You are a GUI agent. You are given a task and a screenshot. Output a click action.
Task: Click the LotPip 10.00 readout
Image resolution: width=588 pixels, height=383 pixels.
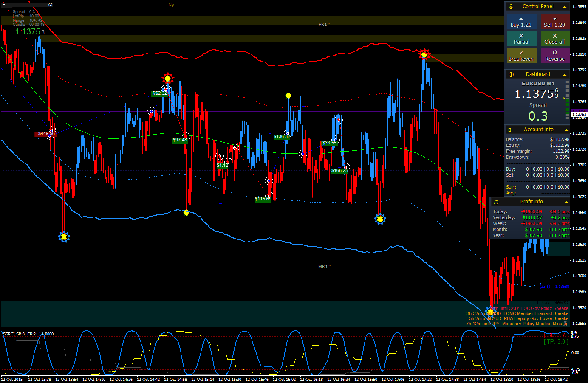[x=26, y=16]
